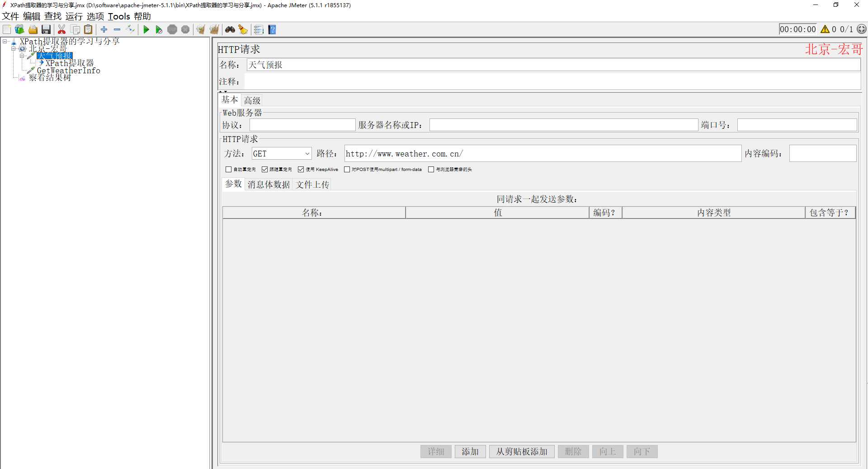
Task: Click the Copy icon in toolbar
Action: coord(75,29)
